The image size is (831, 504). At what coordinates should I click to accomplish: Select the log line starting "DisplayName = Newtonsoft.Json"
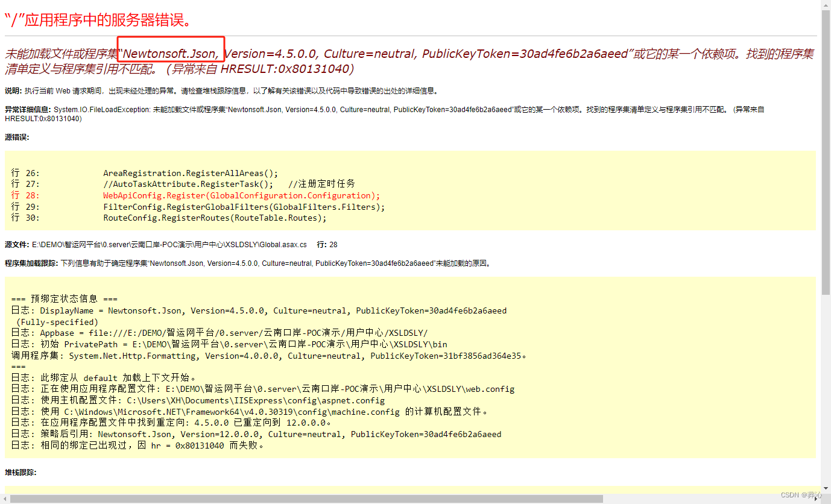(259, 311)
